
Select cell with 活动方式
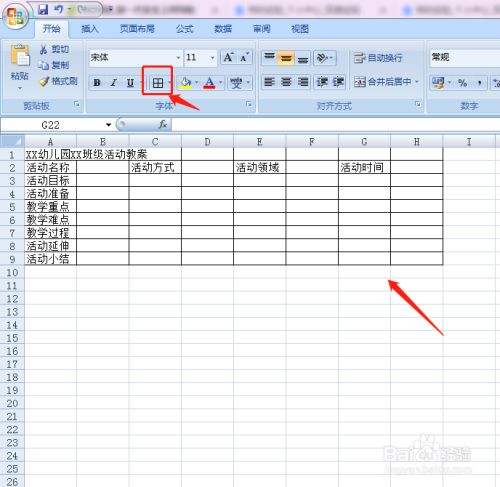[x=155, y=167]
